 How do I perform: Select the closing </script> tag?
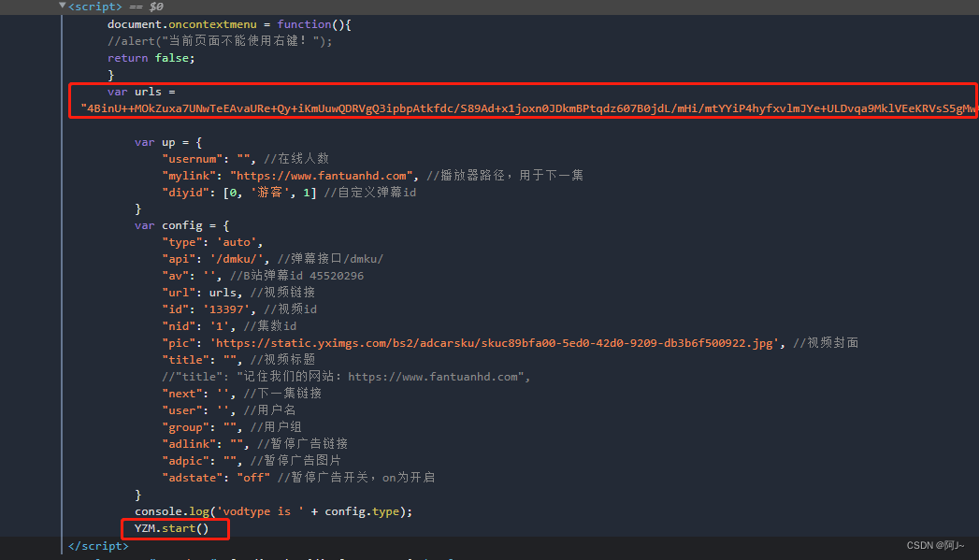click(98, 546)
